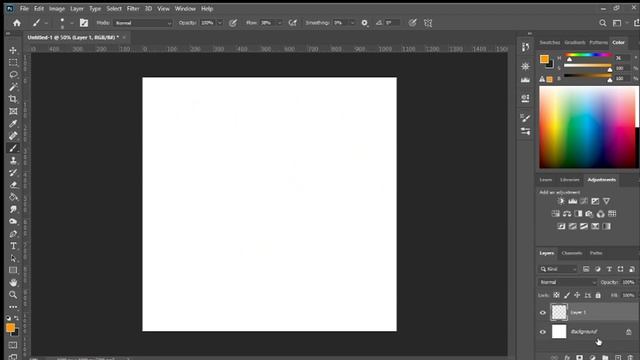Click the orange foreground color in toolbar
Image resolution: width=640 pixels, height=360 pixels.
click(x=10, y=327)
